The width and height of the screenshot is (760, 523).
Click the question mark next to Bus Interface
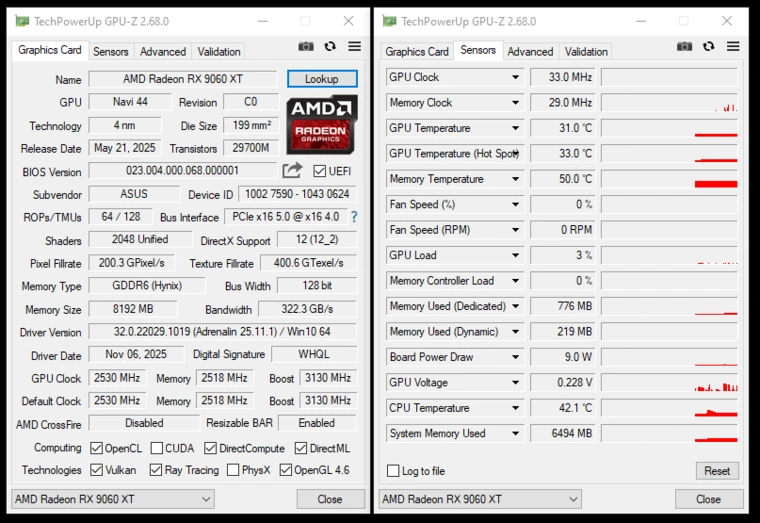353,217
